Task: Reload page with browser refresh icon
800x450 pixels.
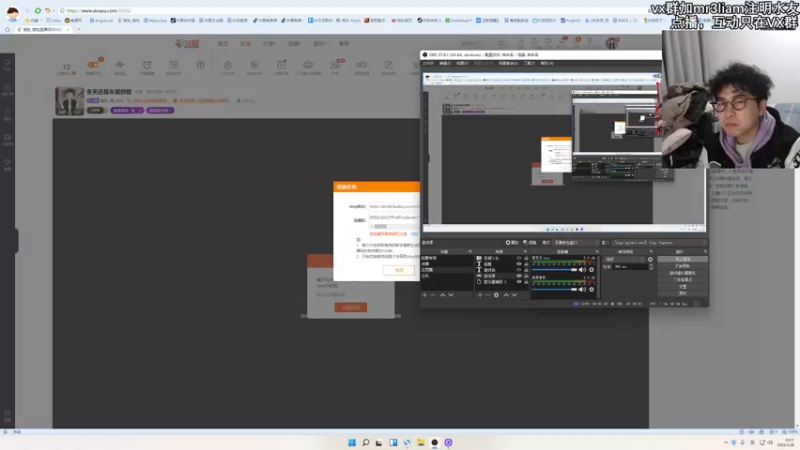Action: click(38, 10)
